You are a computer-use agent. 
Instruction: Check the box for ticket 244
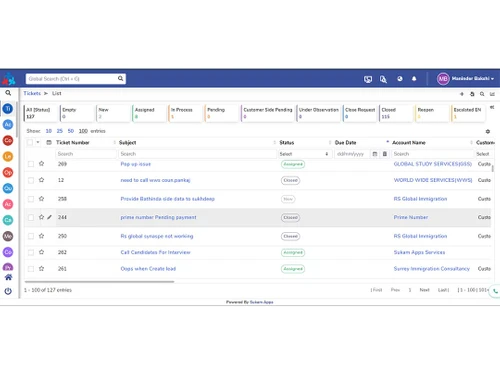pos(31,217)
